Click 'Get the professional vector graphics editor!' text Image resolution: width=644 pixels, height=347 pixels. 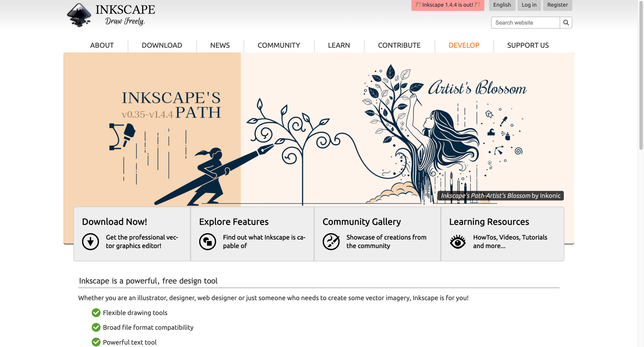click(x=142, y=241)
